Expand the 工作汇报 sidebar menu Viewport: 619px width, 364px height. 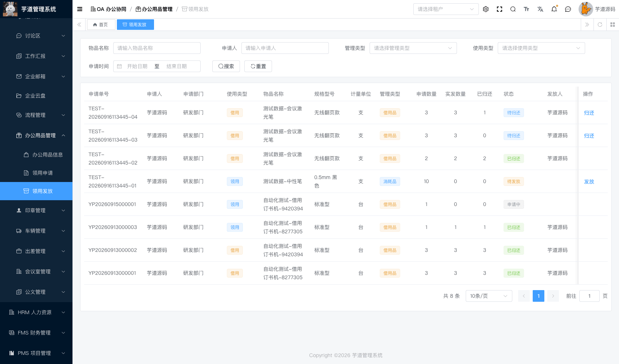(x=36, y=56)
